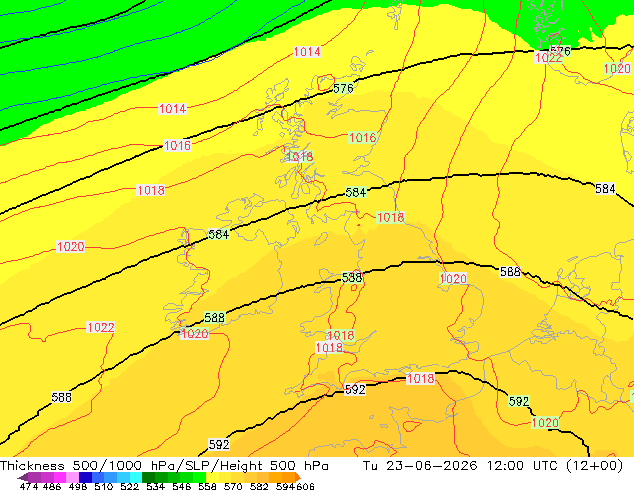
Task: Click the legend value 606
Action: coord(305,486)
